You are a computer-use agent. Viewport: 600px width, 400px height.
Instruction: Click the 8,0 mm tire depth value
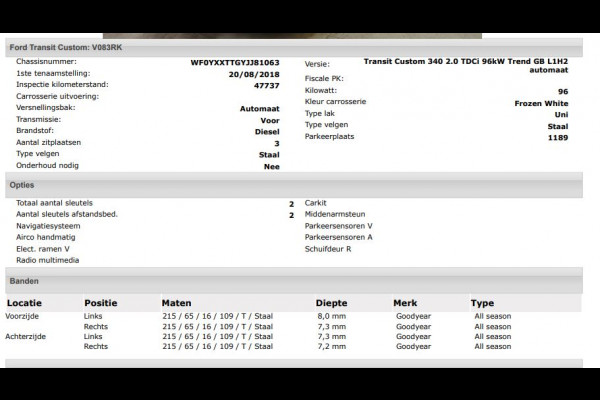point(331,316)
